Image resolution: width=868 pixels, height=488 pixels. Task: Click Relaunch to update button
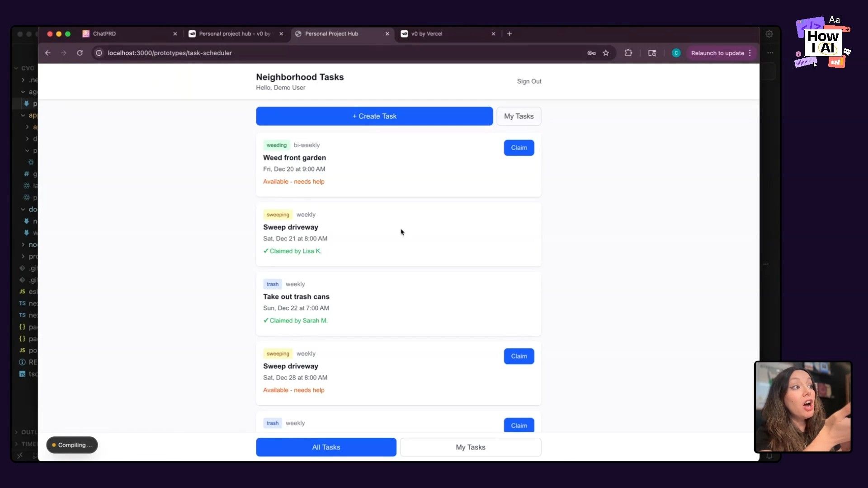pyautogui.click(x=717, y=53)
